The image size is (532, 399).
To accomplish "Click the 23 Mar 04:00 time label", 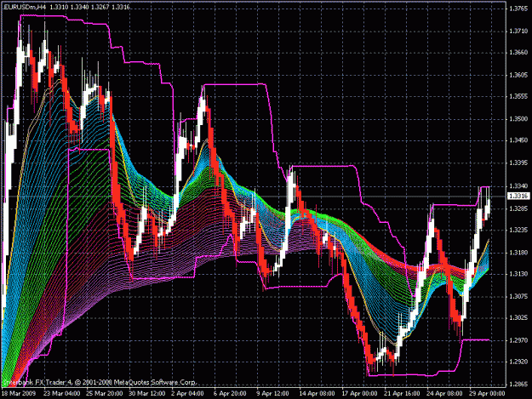I will (62, 394).
